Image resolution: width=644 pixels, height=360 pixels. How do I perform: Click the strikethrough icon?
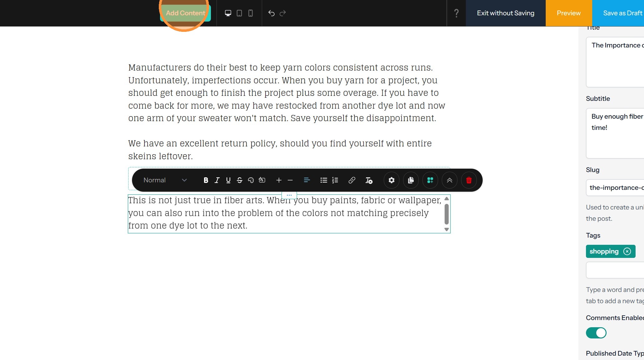pos(240,180)
